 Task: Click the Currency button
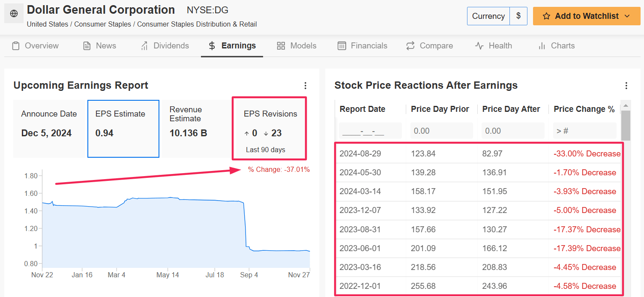click(x=488, y=16)
